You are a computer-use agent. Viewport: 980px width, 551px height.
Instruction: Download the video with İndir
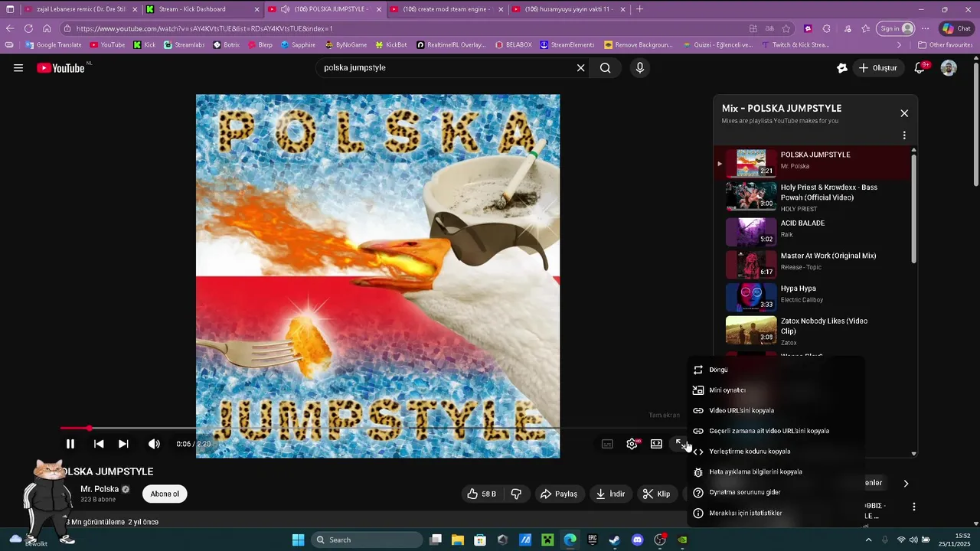610,494
